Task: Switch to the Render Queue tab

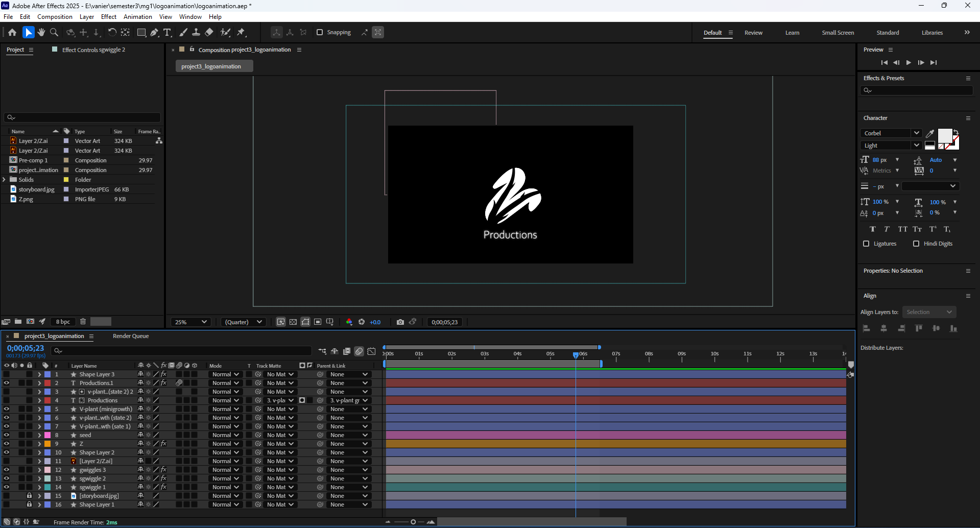Action: pos(131,336)
